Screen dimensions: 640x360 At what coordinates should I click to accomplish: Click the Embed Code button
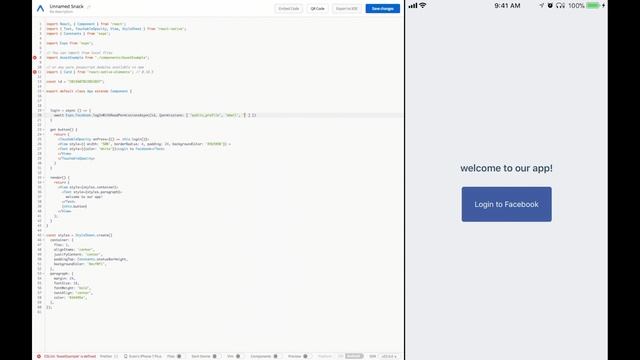click(x=289, y=9)
